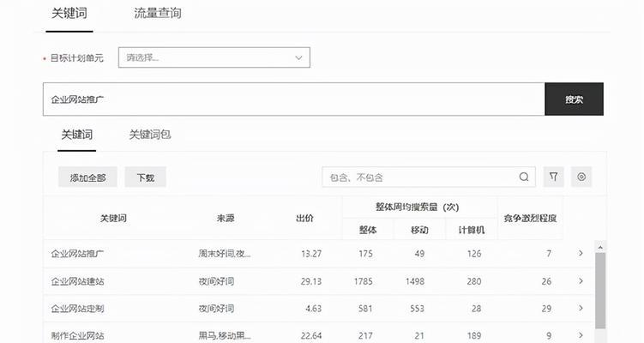Select the top 关键词 tab

click(x=69, y=13)
